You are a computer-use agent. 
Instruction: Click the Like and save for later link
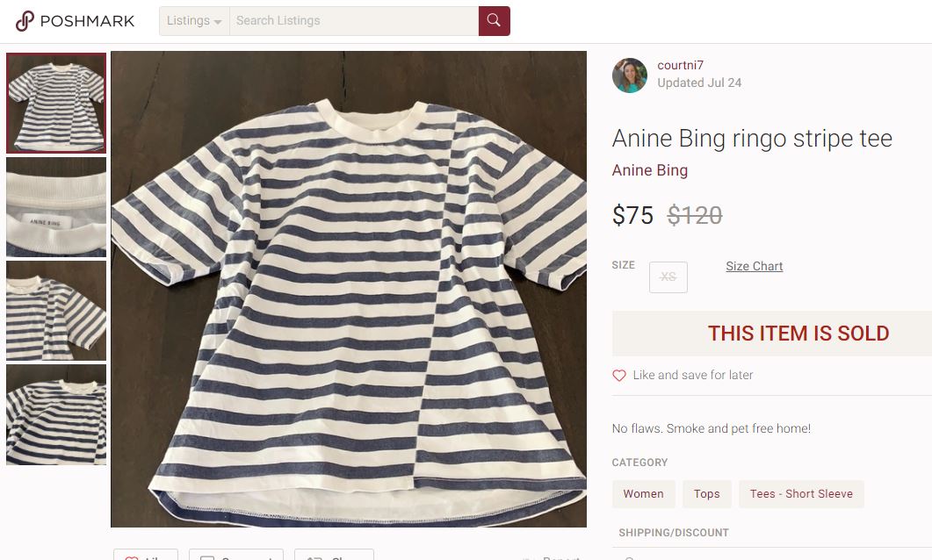[x=692, y=375]
